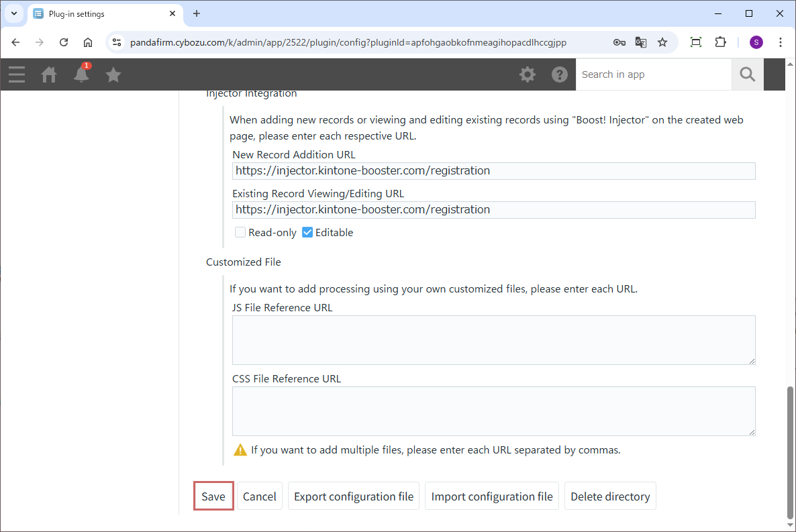This screenshot has width=796, height=532.
Task: Select the Plug-in settings tab
Action: (x=101, y=13)
